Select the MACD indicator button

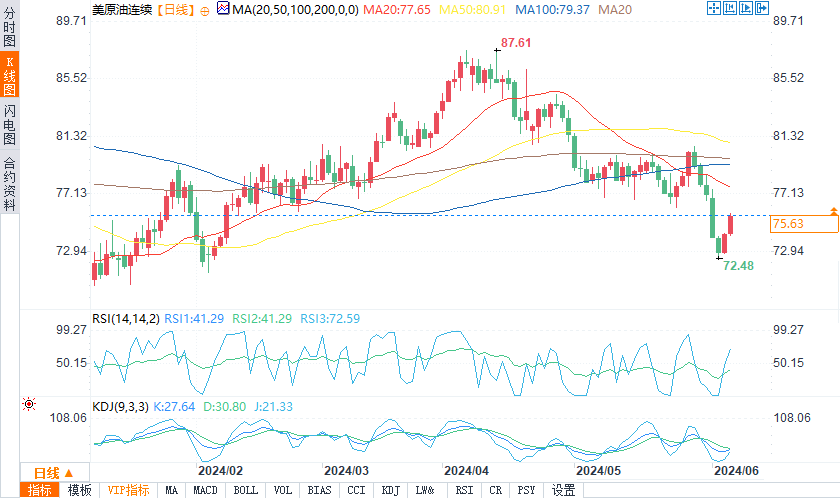pos(205,490)
